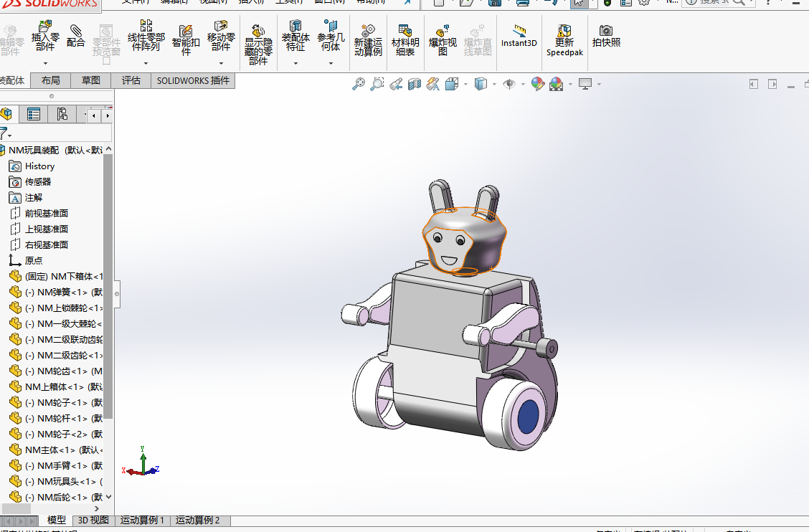Click Update Speedpak (更新 Speedpak)
This screenshot has height=532, width=809.
(x=564, y=40)
